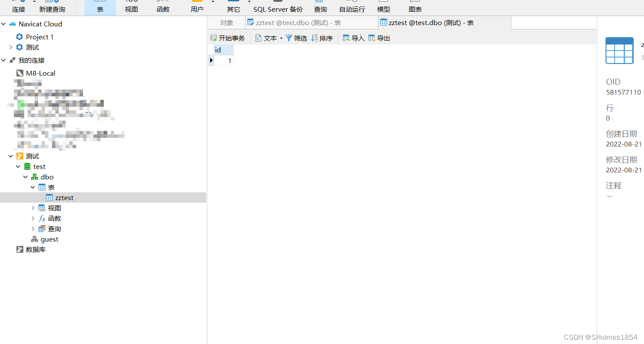Select the cell containing value 1
Viewport: 644px width, 344px height.
(x=224, y=61)
